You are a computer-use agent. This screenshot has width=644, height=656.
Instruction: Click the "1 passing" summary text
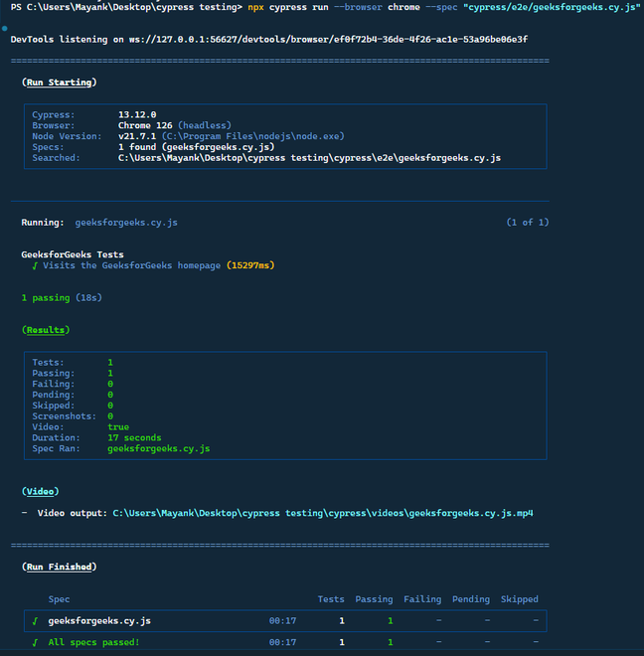pyautogui.click(x=46, y=298)
